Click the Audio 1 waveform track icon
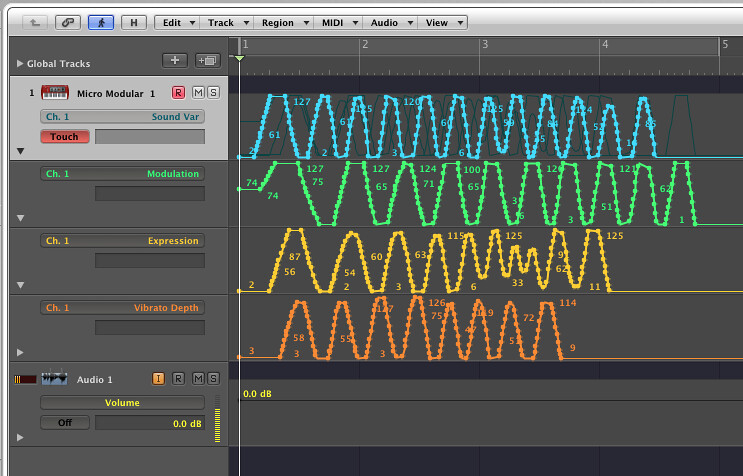The height and width of the screenshot is (476, 743). pos(53,378)
